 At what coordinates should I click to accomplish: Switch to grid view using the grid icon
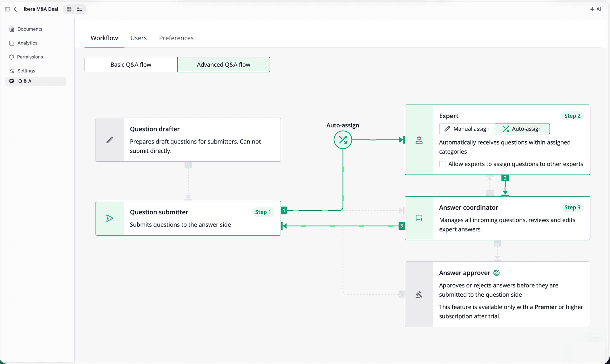click(x=69, y=9)
